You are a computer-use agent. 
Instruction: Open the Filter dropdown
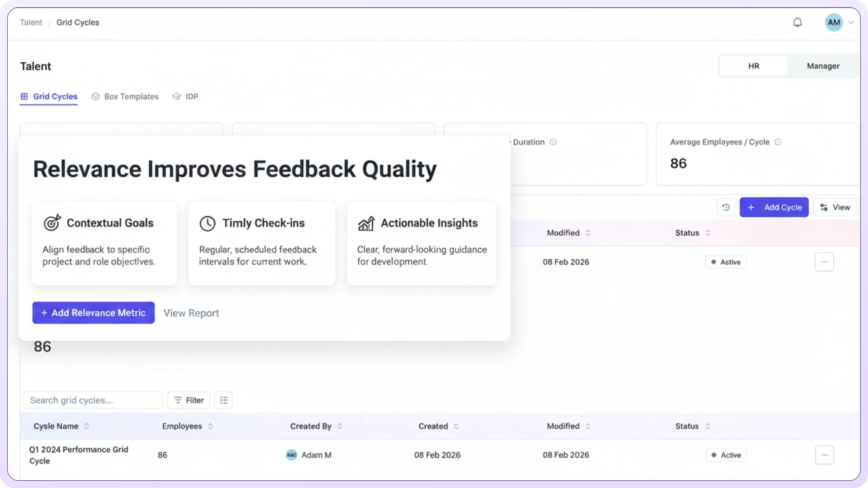(188, 400)
